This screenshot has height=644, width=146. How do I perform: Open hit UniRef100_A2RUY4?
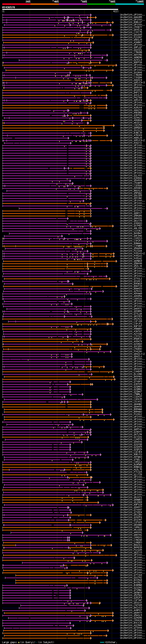[x=131, y=108]
